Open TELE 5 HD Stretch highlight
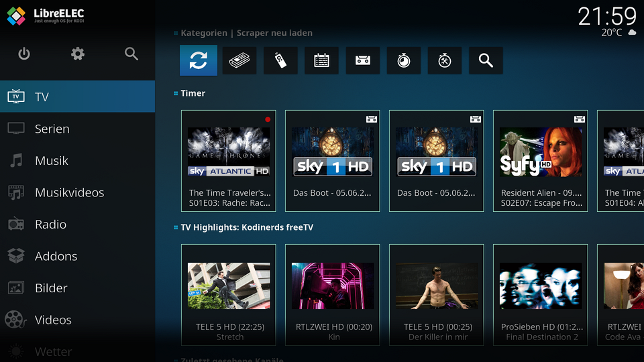This screenshot has width=644, height=362. point(229,295)
